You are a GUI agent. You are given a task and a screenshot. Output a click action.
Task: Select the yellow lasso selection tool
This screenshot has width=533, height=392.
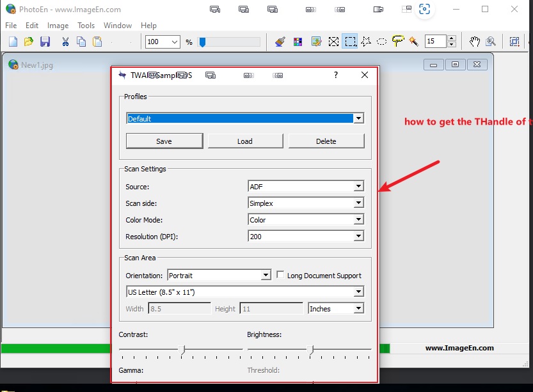click(398, 41)
